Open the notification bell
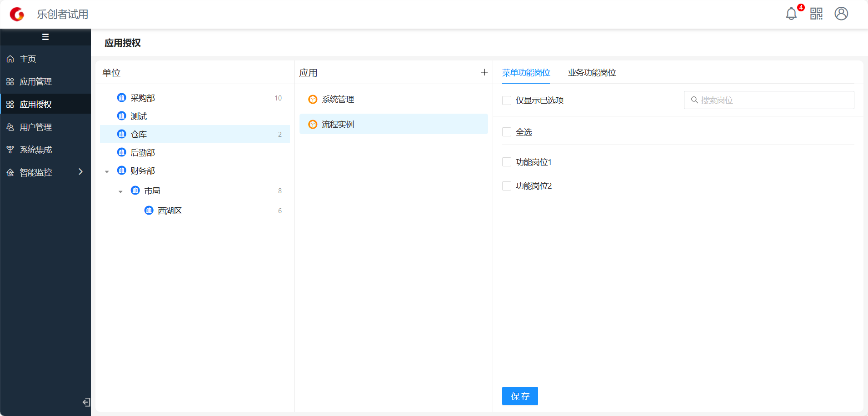The height and width of the screenshot is (416, 868). pos(791,14)
